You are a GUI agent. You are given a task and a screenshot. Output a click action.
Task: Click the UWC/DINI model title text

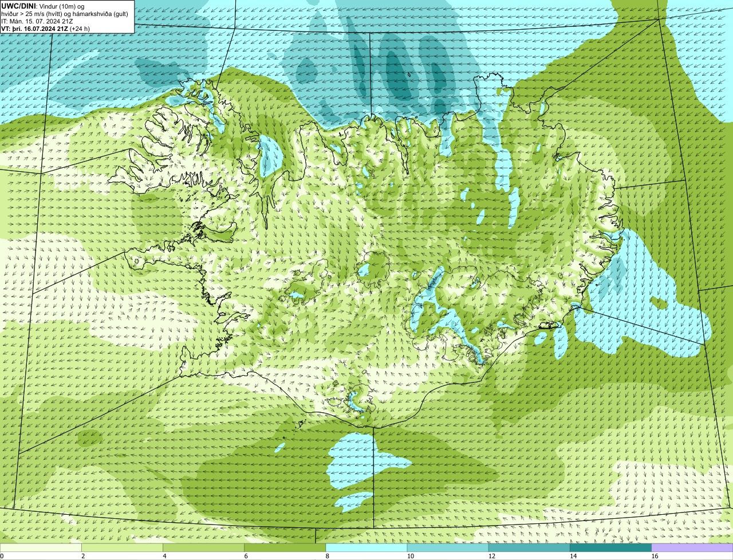click(19, 6)
